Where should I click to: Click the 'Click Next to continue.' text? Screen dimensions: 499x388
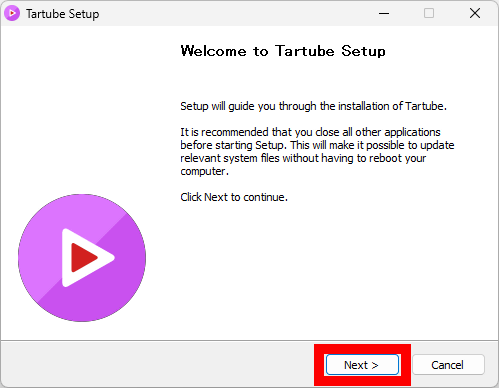[x=234, y=197]
